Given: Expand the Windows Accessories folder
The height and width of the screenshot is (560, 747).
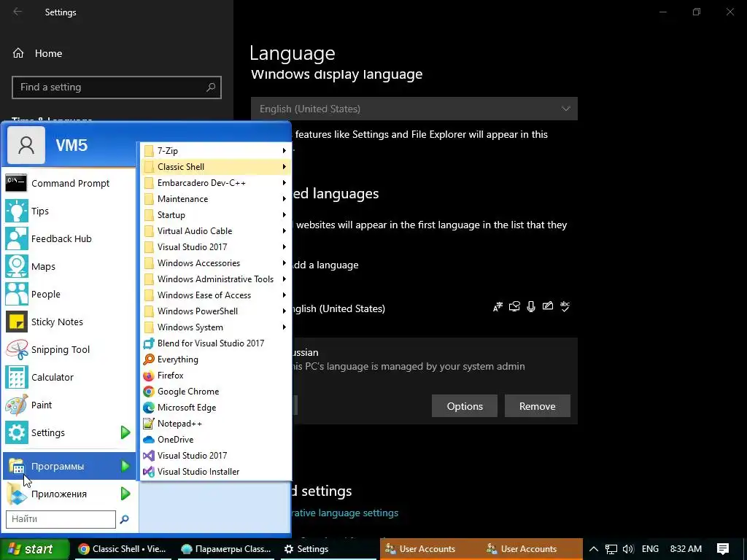Looking at the screenshot, I should 215,262.
